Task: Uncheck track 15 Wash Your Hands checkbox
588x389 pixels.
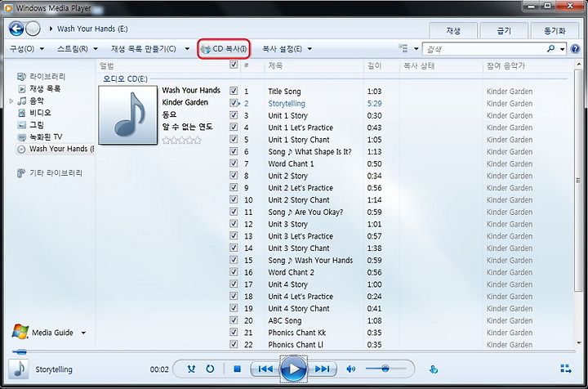Action: click(x=234, y=260)
